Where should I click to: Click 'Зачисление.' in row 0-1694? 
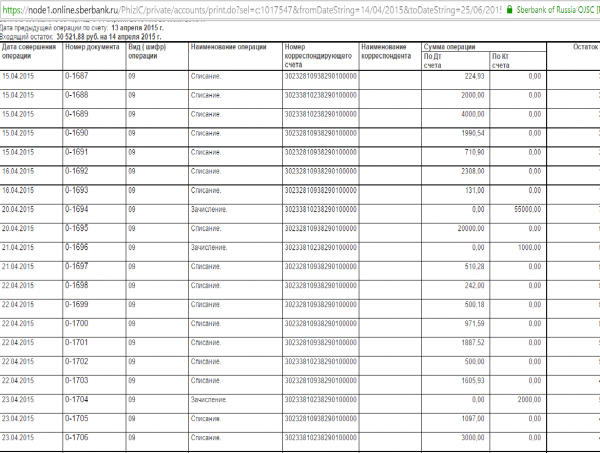click(x=209, y=210)
